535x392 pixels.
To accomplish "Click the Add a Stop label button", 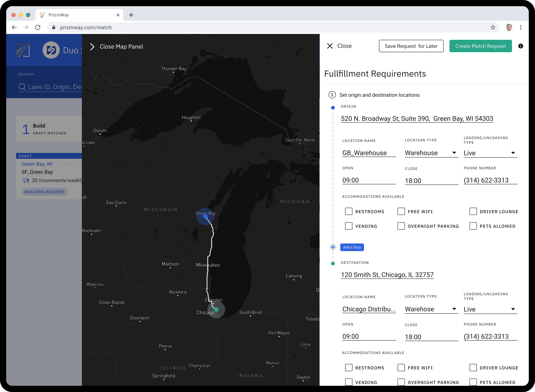I will pyautogui.click(x=352, y=247).
